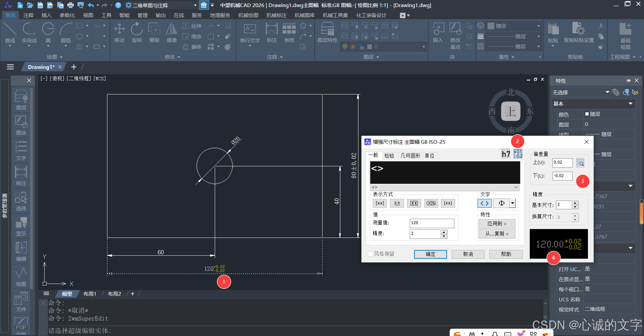Click the Offset (偏移) tool
Viewport: 644px width, 336px height.
point(192,47)
